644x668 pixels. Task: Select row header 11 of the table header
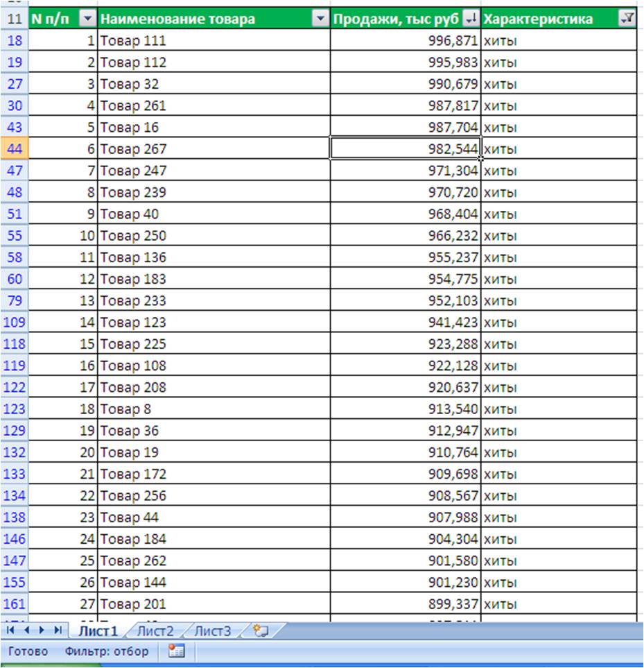tap(15, 18)
